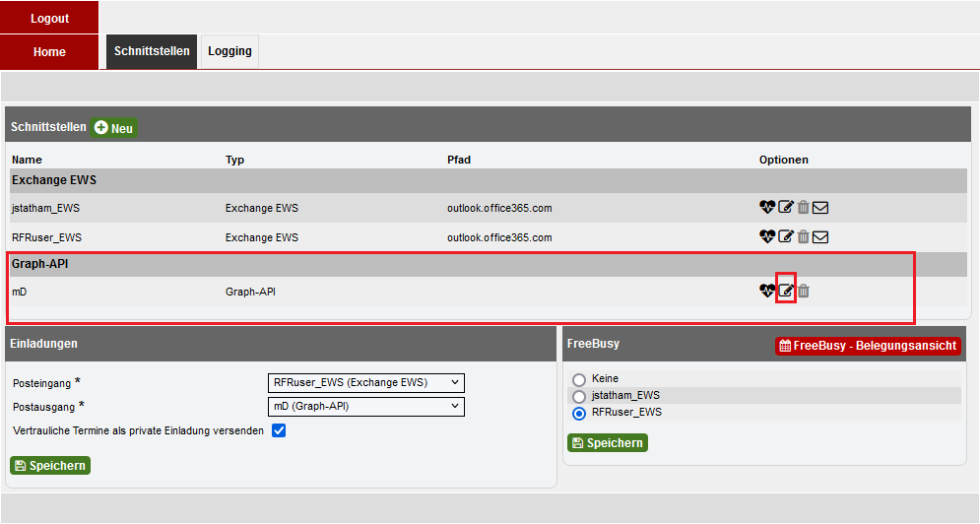Select jstatham_EWS FreeBusy option
Viewport: 980px width, 524px height.
[x=579, y=396]
